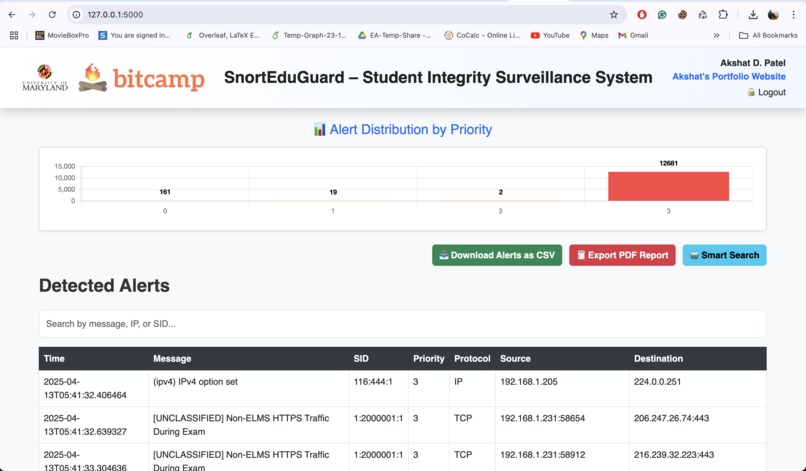Image resolution: width=806 pixels, height=471 pixels.
Task: Open All Bookmarks folder
Action: click(768, 35)
